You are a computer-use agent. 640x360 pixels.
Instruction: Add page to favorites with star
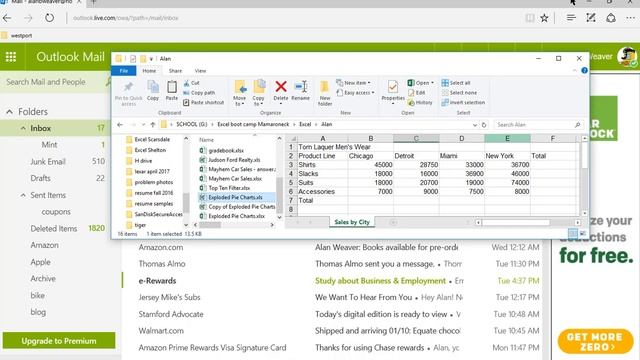[x=544, y=18]
